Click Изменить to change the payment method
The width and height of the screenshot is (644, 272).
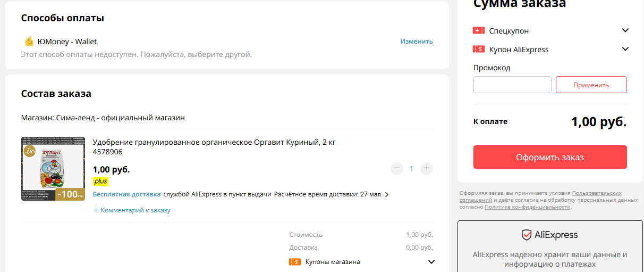tap(417, 42)
